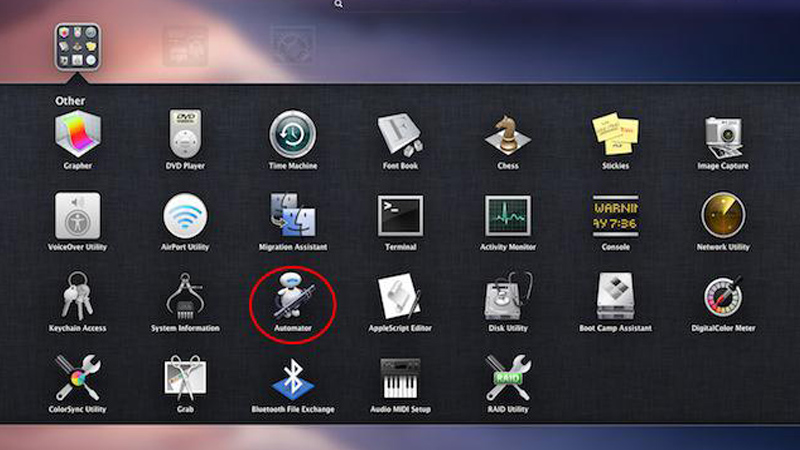
Task: Click the circled Automator icon
Action: pos(292,297)
